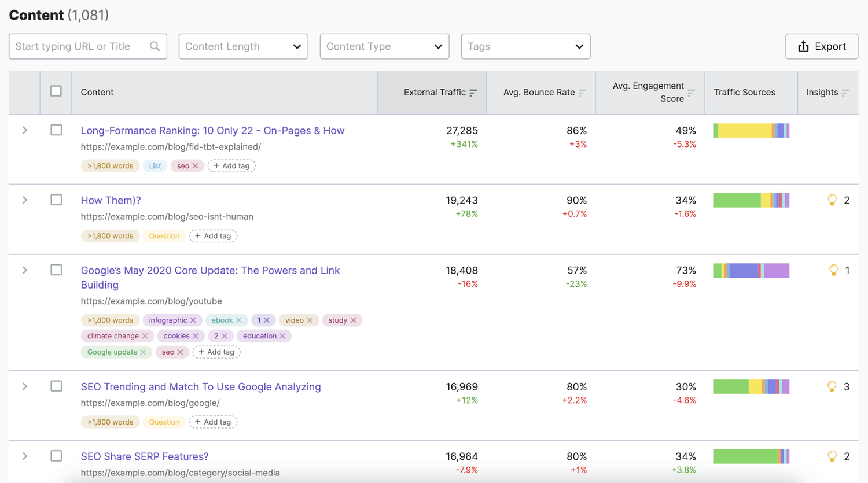Select all rows with the header checkbox

pyautogui.click(x=56, y=91)
